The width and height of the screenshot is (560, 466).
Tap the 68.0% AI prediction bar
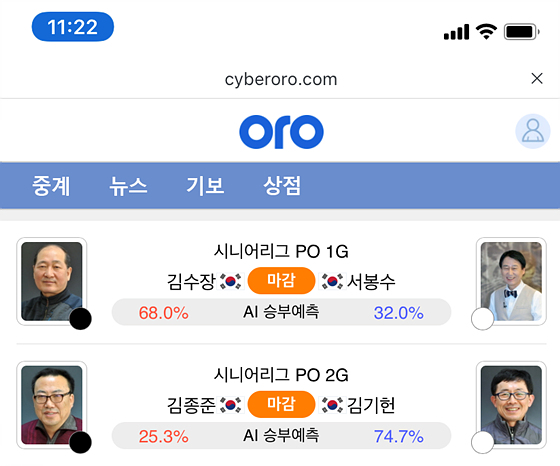(x=281, y=312)
